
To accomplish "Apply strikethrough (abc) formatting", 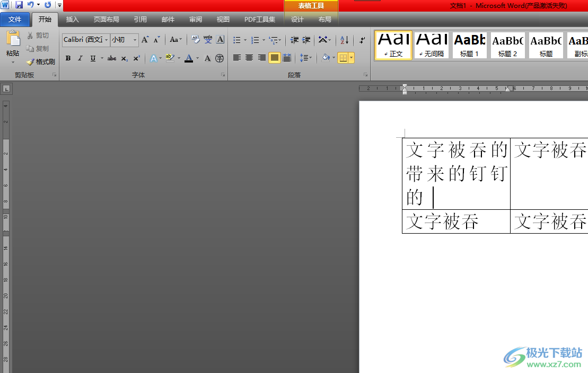I will pyautogui.click(x=112, y=58).
